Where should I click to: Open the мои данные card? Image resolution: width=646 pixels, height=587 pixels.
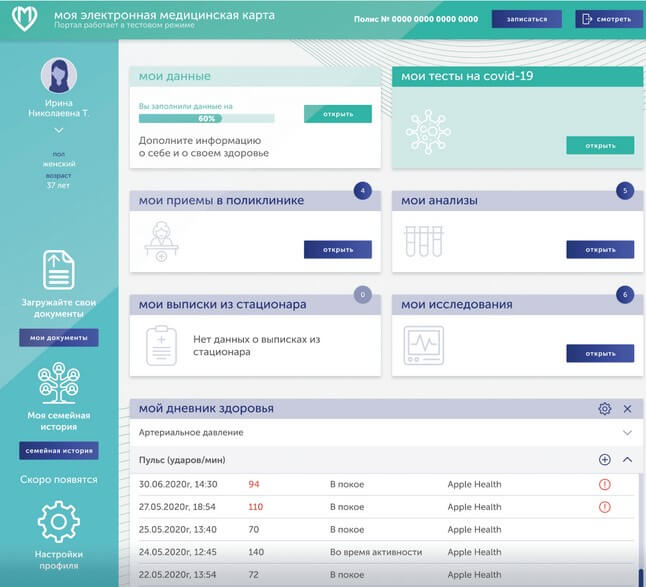coord(337,114)
